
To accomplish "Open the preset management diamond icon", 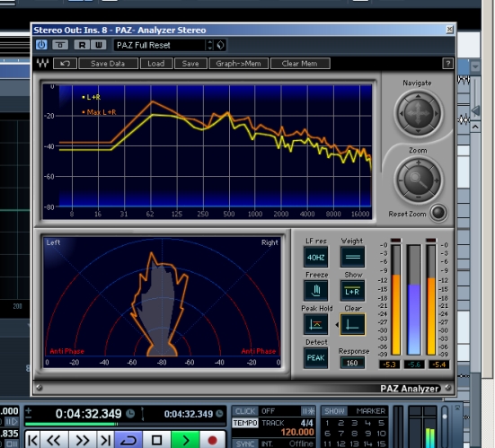I will coord(221,45).
